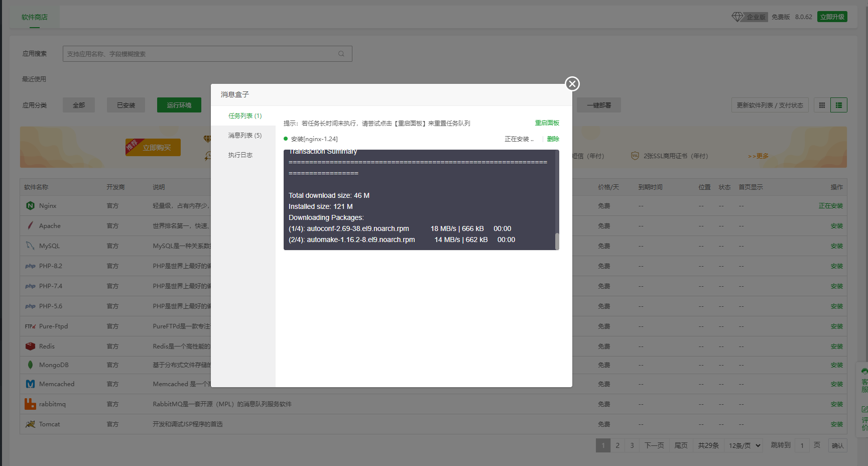Filter apps by runtime environment category
This screenshot has height=466, width=868.
pyautogui.click(x=179, y=105)
